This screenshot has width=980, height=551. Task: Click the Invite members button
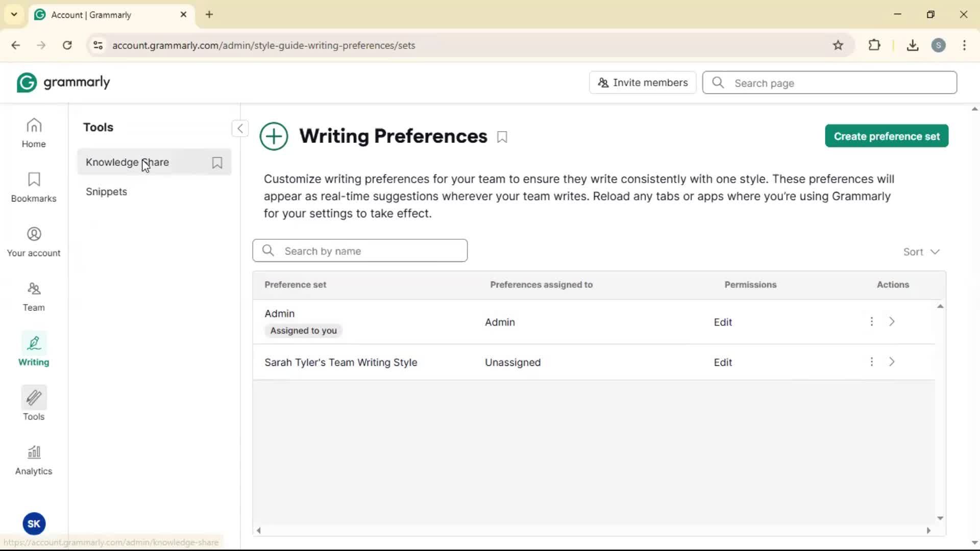[642, 83]
